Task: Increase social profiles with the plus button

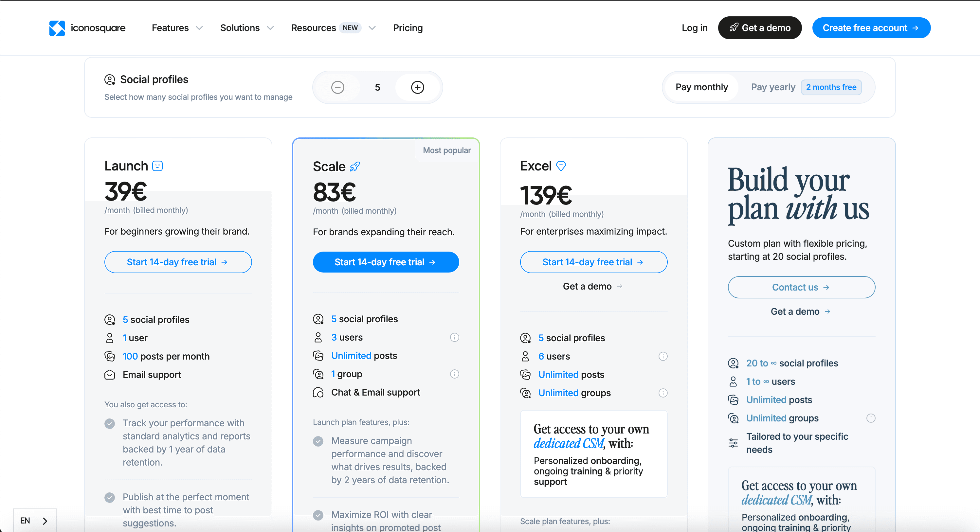Action: click(x=417, y=87)
